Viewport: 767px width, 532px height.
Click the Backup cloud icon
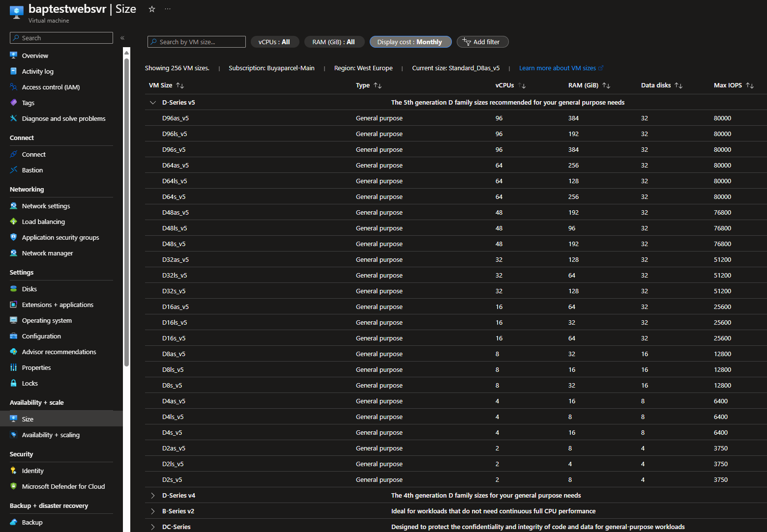[x=14, y=522]
